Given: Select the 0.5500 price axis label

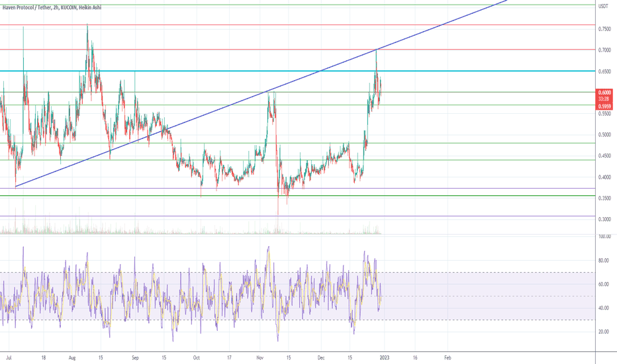Looking at the screenshot, I should coord(604,113).
